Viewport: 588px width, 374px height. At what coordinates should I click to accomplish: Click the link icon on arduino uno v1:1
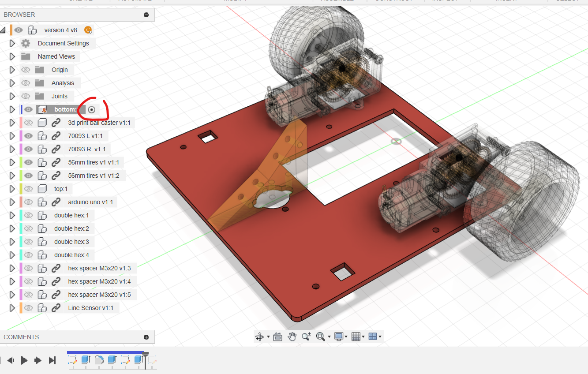click(56, 202)
